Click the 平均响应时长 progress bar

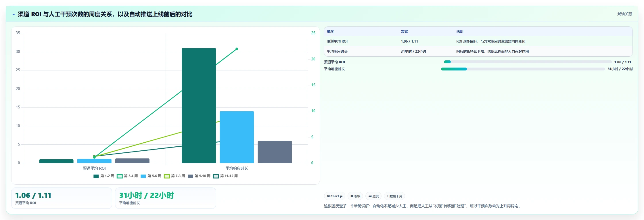tap(523, 69)
